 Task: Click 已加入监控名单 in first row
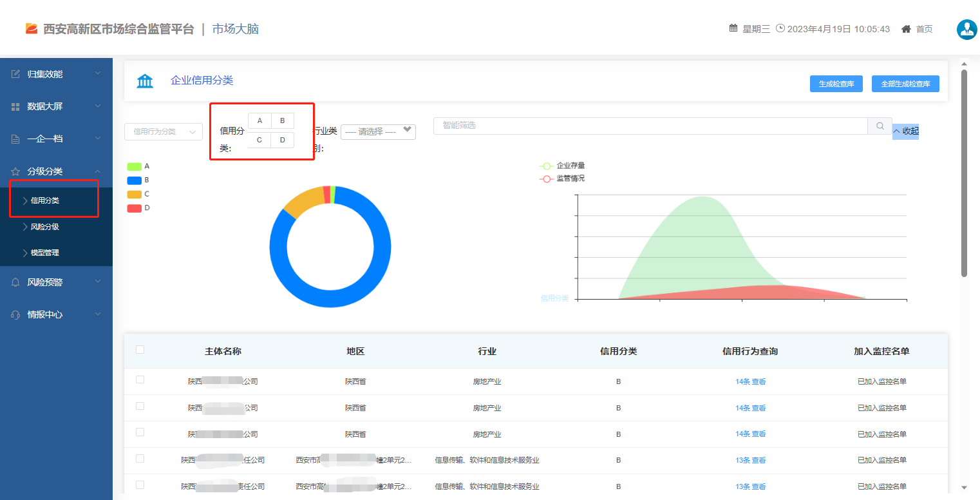pos(882,381)
